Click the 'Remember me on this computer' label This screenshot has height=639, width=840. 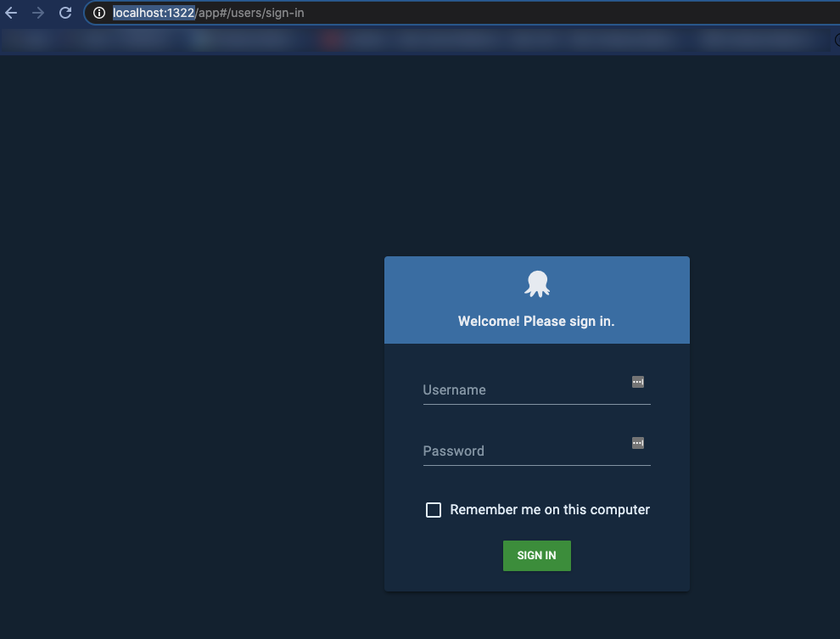coord(550,510)
